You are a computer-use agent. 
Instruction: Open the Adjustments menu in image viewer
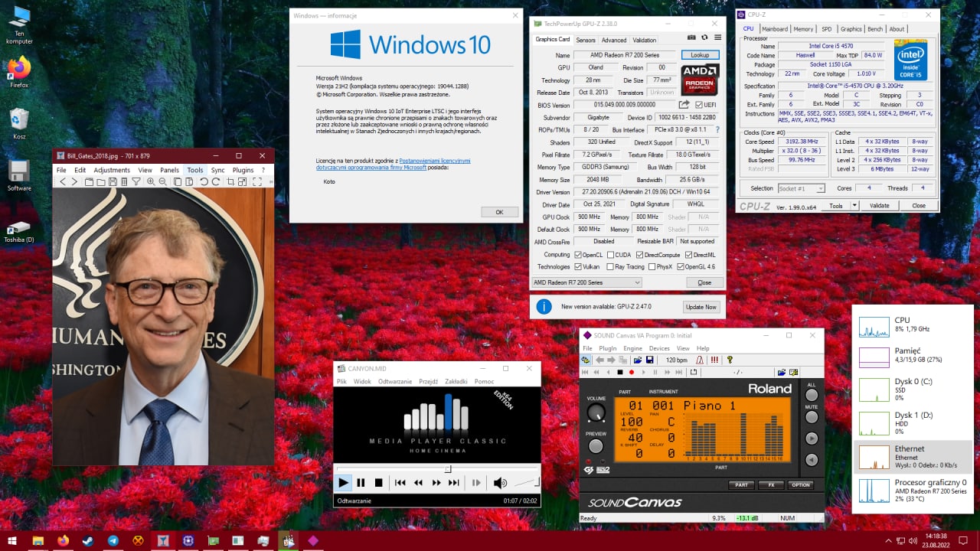point(112,170)
